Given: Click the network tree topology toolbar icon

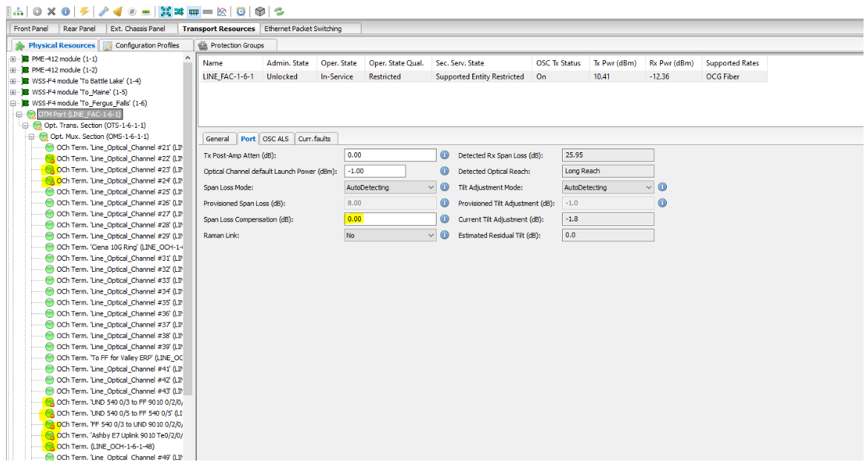Looking at the screenshot, I should [19, 12].
